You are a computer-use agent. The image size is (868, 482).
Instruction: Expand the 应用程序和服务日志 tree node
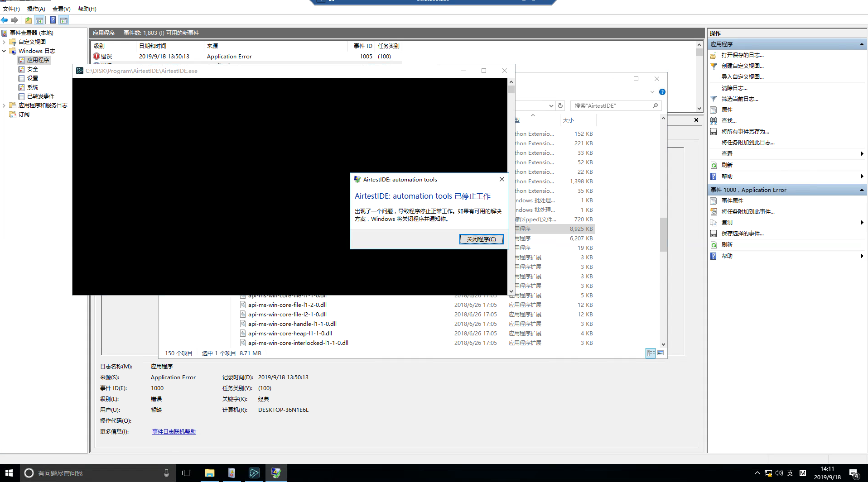(x=4, y=105)
